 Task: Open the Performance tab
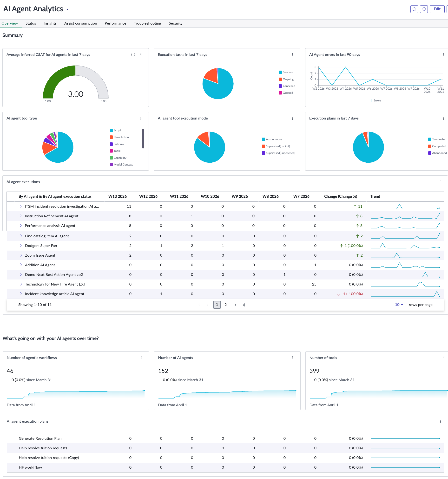click(115, 23)
